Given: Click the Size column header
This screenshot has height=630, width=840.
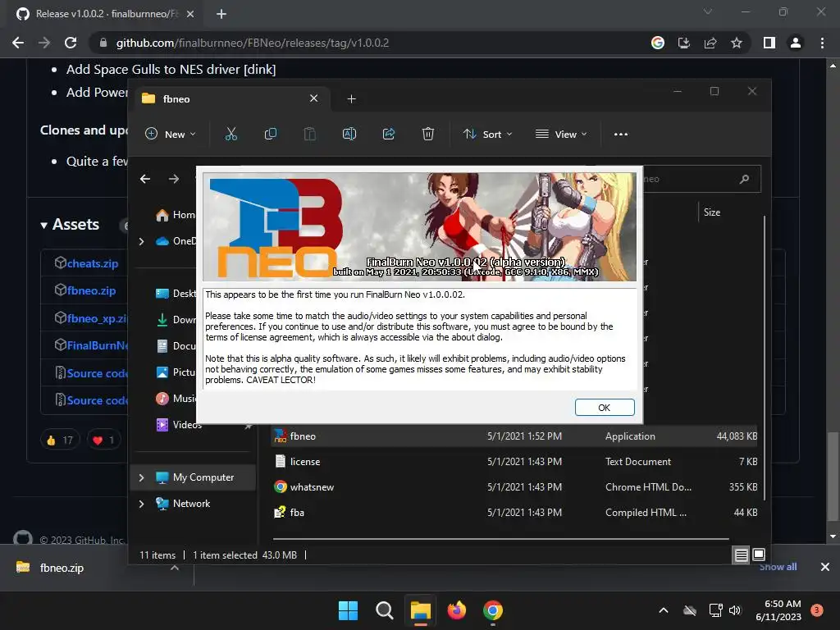Looking at the screenshot, I should click(x=712, y=212).
